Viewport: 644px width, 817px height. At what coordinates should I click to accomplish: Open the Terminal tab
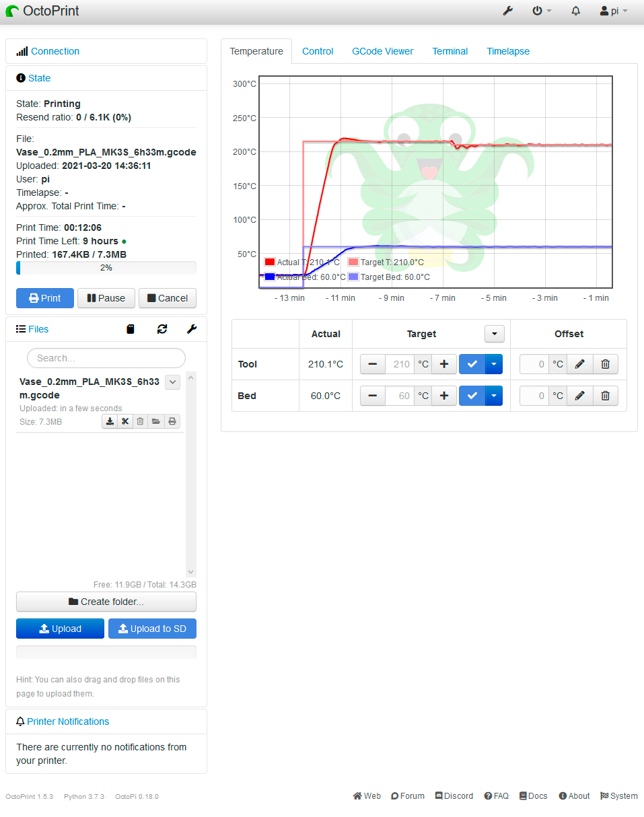click(x=450, y=51)
